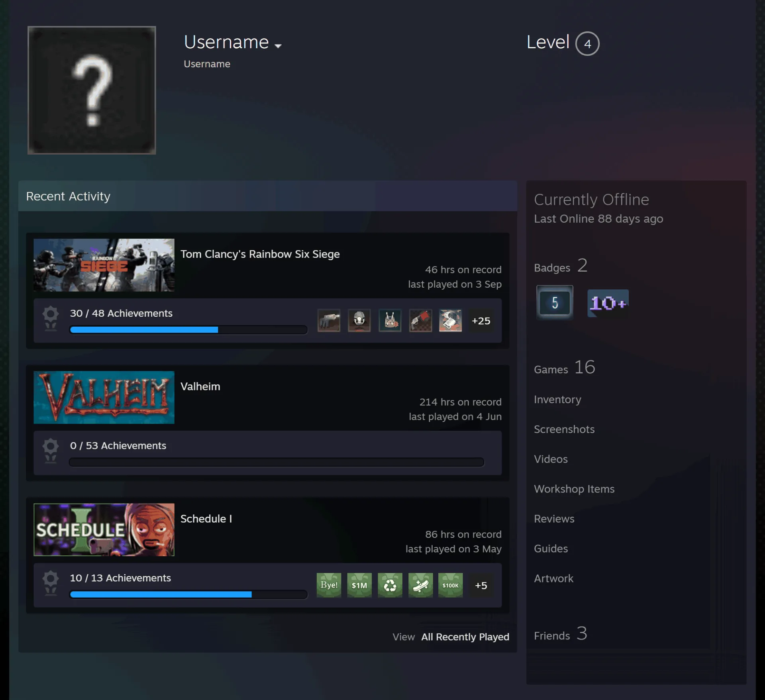Open the Artwork link
Viewport: 765px width, 700px height.
tap(554, 578)
